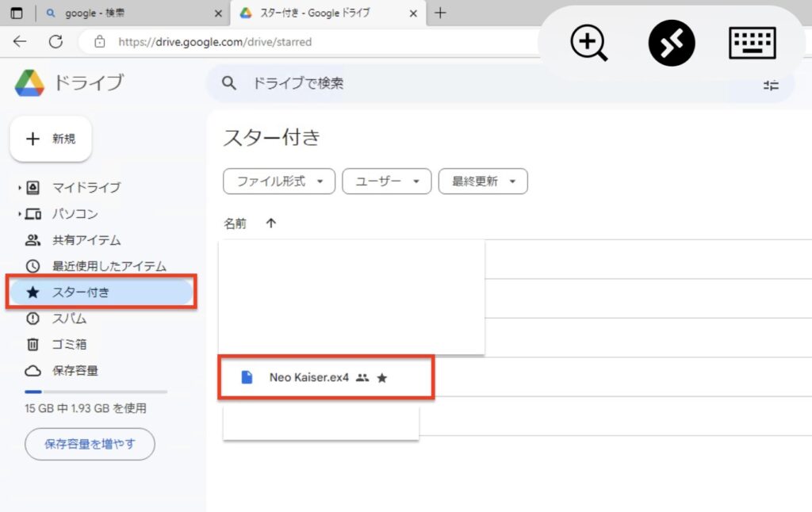Screen dimensions: 812x512
Task: Click the ドライブ product name text
Action: click(x=89, y=83)
